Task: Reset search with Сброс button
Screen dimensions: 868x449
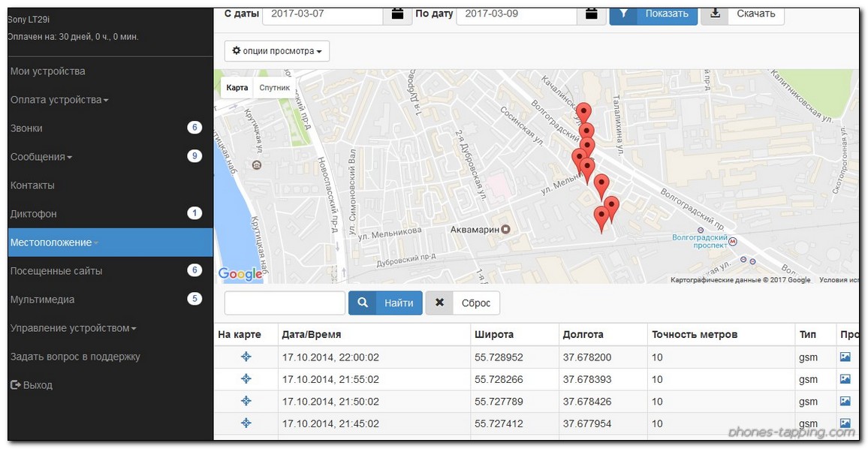Action: pyautogui.click(x=463, y=303)
